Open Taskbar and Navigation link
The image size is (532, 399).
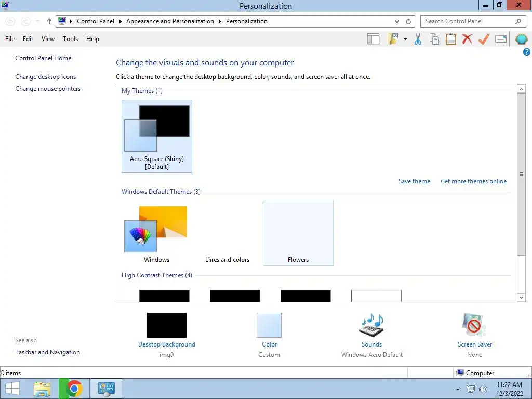[x=47, y=352]
